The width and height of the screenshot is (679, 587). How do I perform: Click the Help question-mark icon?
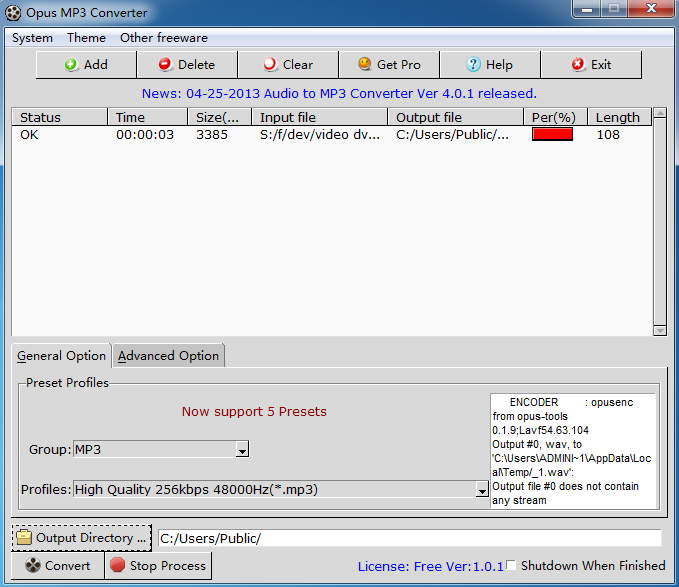(x=473, y=65)
